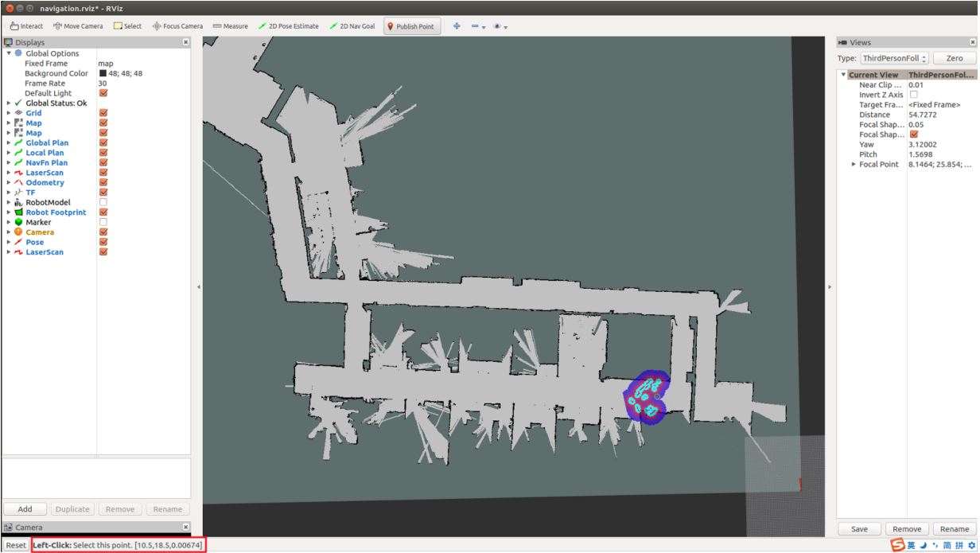Collapse the Current View node
The image size is (980, 553).
click(x=843, y=75)
